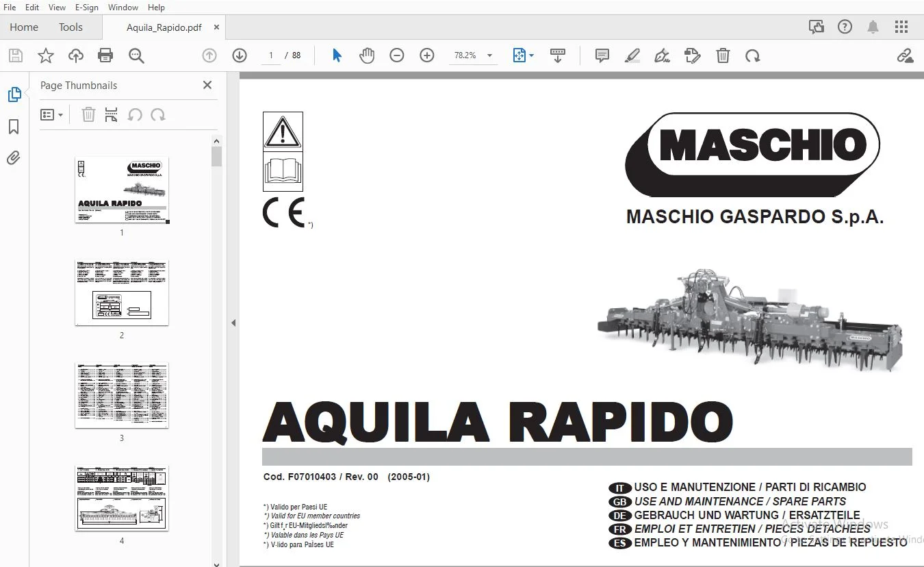924x567 pixels.
Task: Open the Find text search tool
Action: [x=136, y=55]
